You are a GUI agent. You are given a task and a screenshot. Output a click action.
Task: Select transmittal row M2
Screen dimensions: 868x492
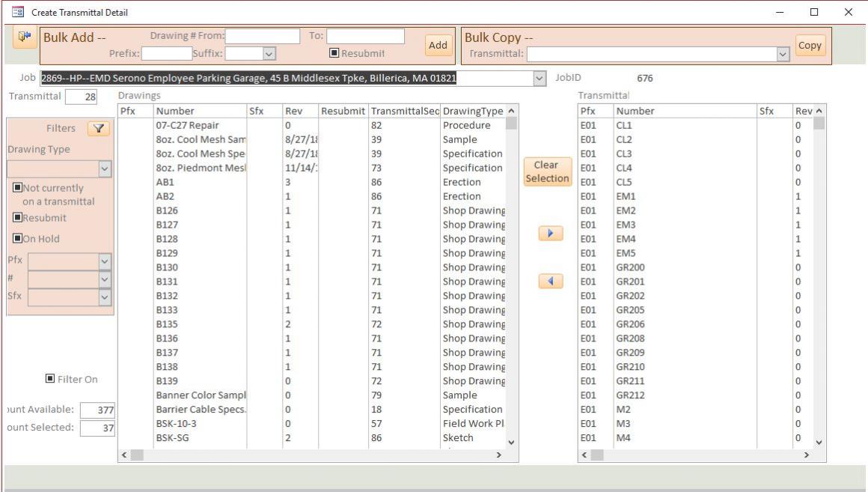(696, 410)
